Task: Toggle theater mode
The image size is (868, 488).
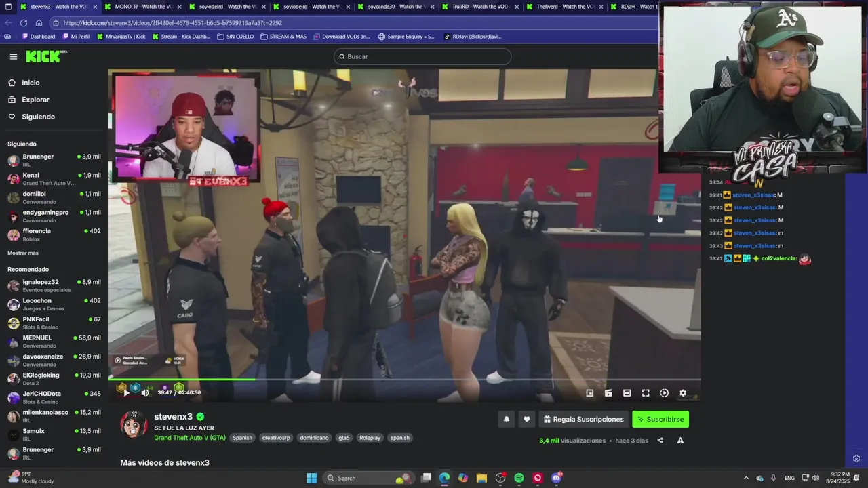Action: point(627,393)
